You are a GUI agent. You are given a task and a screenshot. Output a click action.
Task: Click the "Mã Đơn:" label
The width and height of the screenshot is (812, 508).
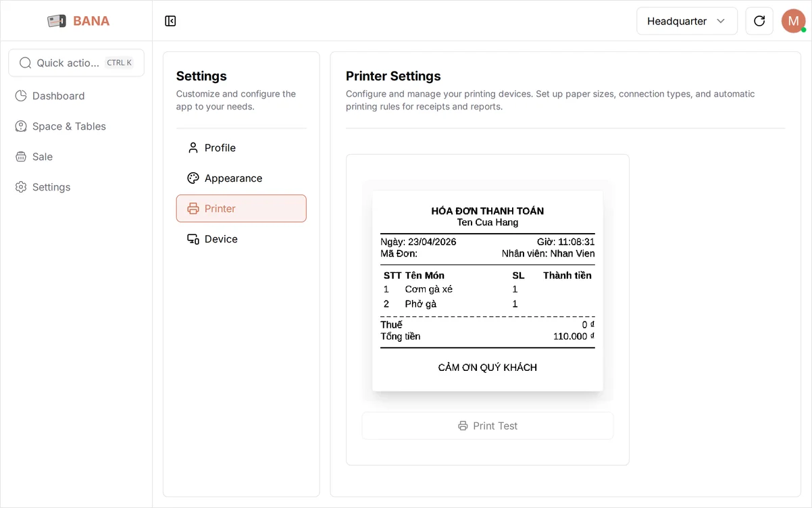[399, 253]
